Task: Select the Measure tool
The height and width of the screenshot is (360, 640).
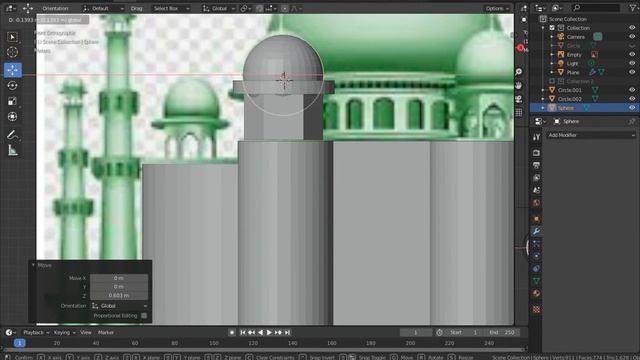Action: (x=13, y=151)
